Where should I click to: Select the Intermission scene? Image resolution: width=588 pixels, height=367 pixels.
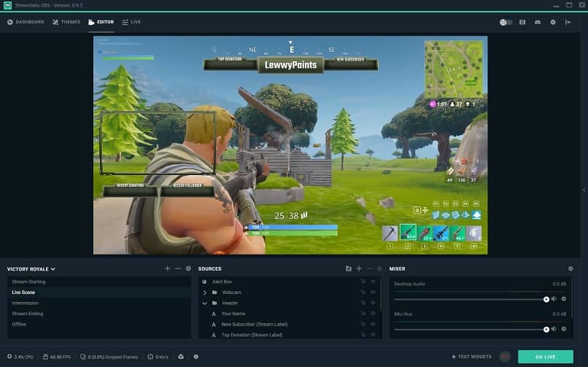point(99,303)
